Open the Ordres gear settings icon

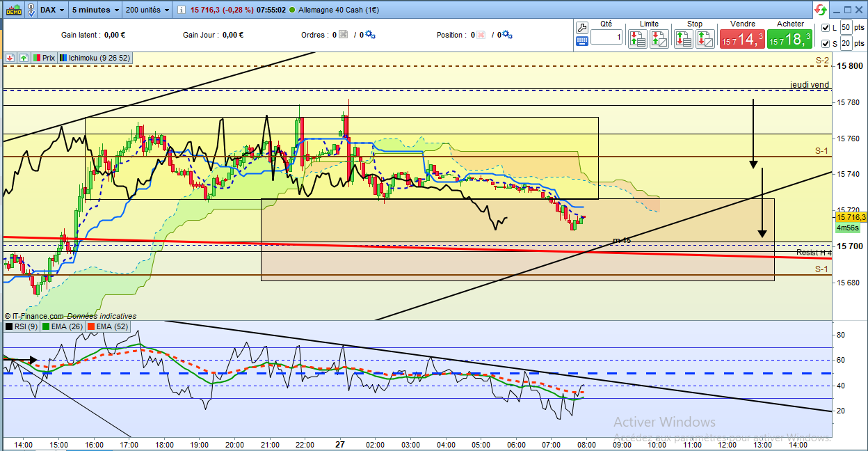pos(370,35)
